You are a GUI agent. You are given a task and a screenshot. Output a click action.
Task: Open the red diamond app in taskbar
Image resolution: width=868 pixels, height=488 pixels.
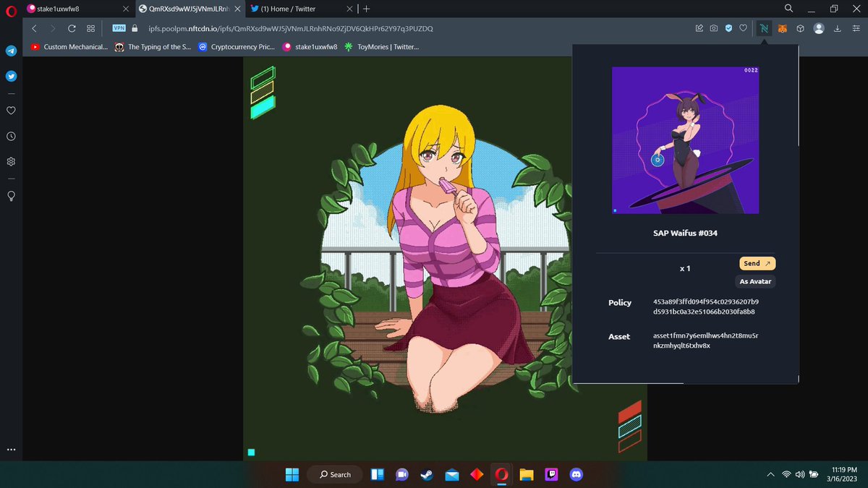[x=477, y=474]
